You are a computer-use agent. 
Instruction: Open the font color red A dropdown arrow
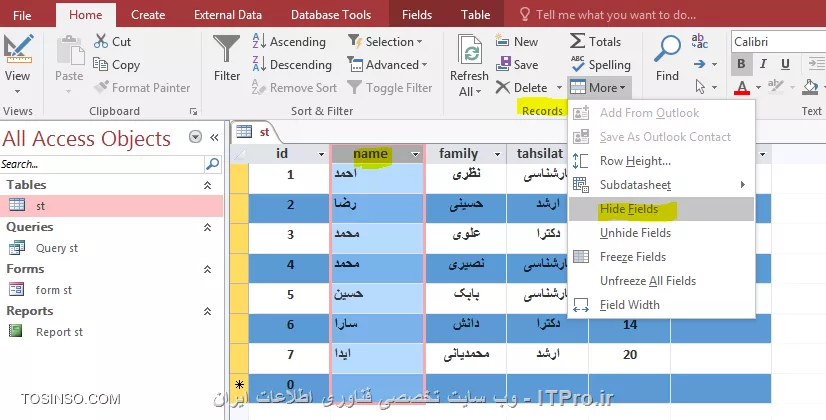point(758,87)
